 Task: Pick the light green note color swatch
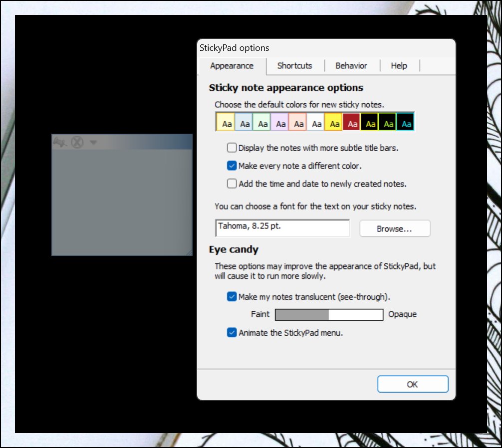tap(261, 122)
